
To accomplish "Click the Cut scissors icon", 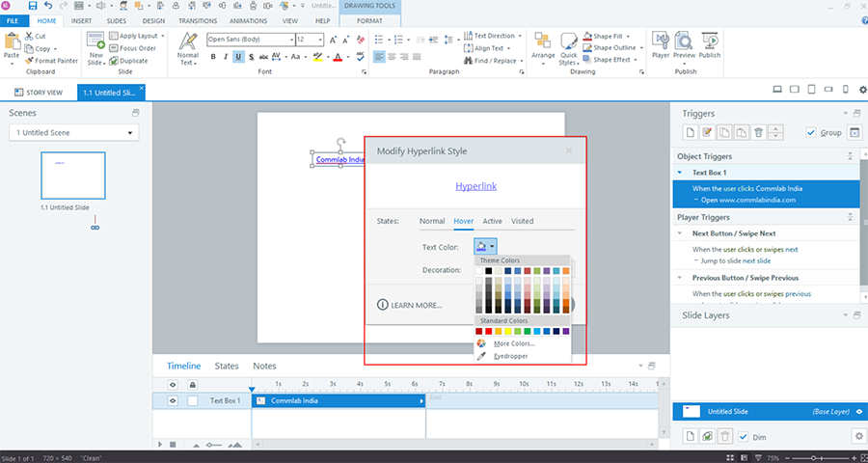I will pyautogui.click(x=30, y=36).
